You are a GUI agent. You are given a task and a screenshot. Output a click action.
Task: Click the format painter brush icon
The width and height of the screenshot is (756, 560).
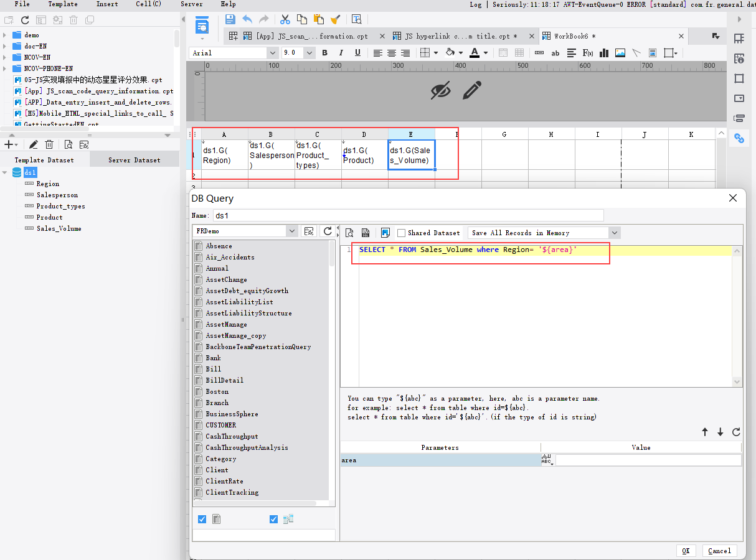(335, 19)
